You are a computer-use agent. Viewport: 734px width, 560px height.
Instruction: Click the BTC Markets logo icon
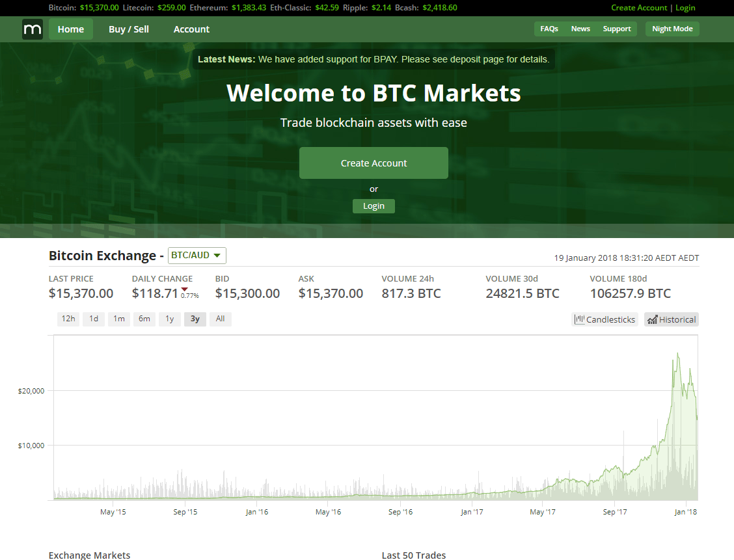click(32, 29)
